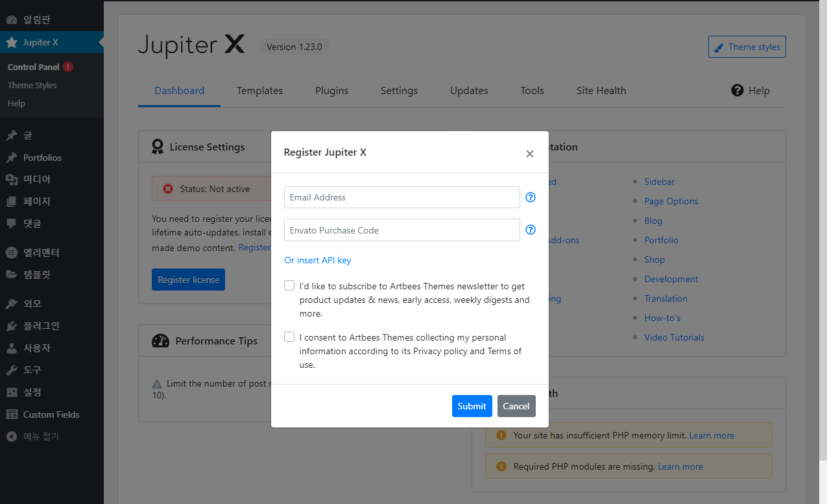Screen dimensions: 827x504
Task: Open Help in Jupiter X submenu
Action: click(x=16, y=103)
